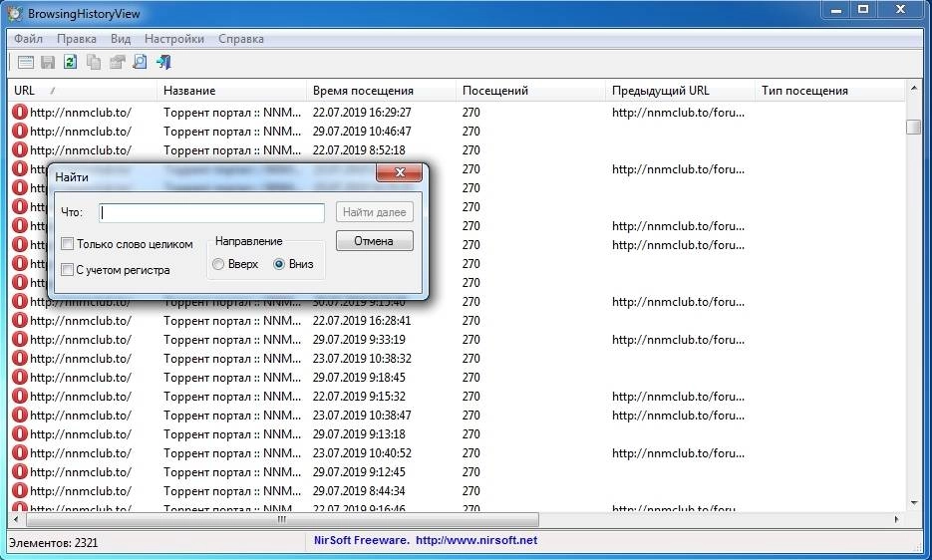Click Opera icon in row 22.07.2019 16:29:27
This screenshot has width=932, height=560.
tap(20, 112)
